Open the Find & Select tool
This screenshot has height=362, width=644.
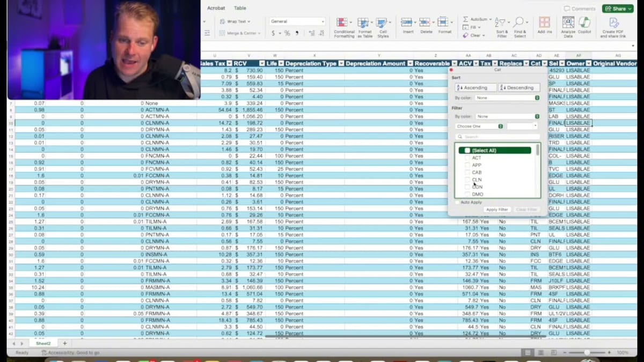pos(519,27)
